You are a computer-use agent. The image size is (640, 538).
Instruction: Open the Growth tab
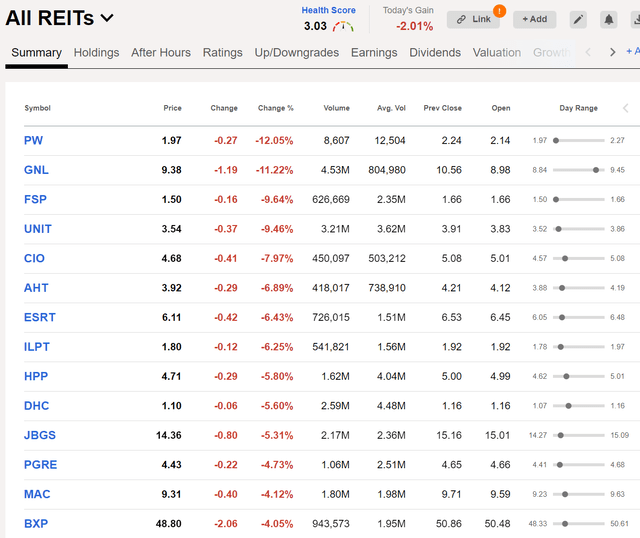pyautogui.click(x=551, y=53)
